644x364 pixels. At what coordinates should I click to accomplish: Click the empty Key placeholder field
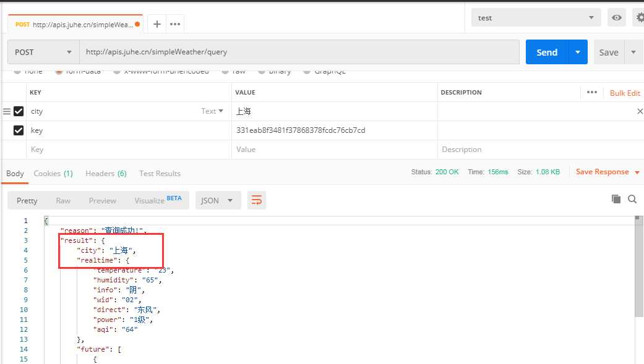click(129, 150)
